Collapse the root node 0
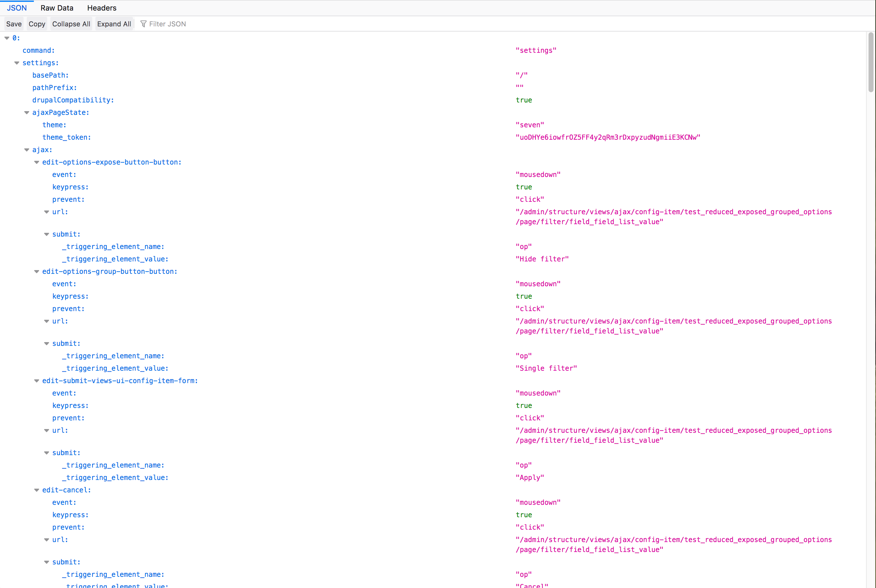The height and width of the screenshot is (588, 876). click(x=7, y=38)
